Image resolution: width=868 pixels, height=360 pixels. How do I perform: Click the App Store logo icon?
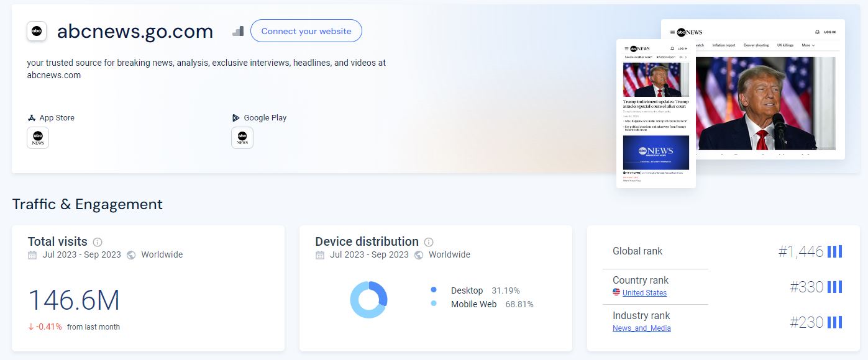click(x=32, y=118)
